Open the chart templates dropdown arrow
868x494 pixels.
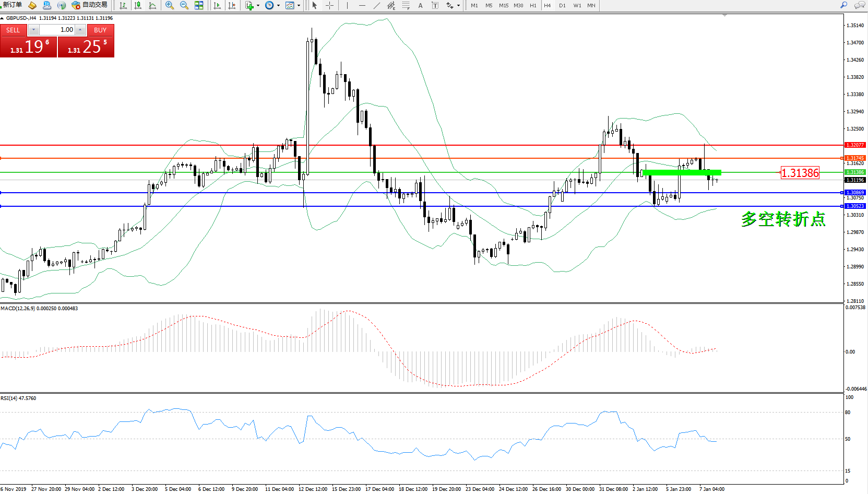click(x=299, y=5)
